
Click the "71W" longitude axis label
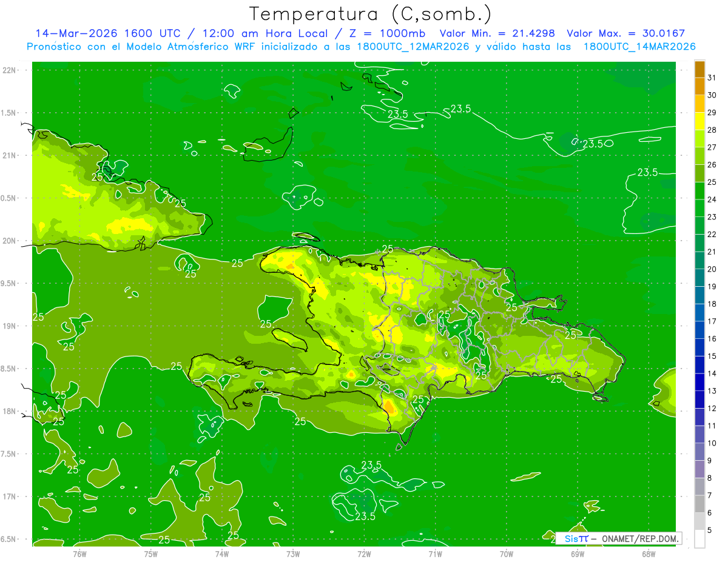435,554
